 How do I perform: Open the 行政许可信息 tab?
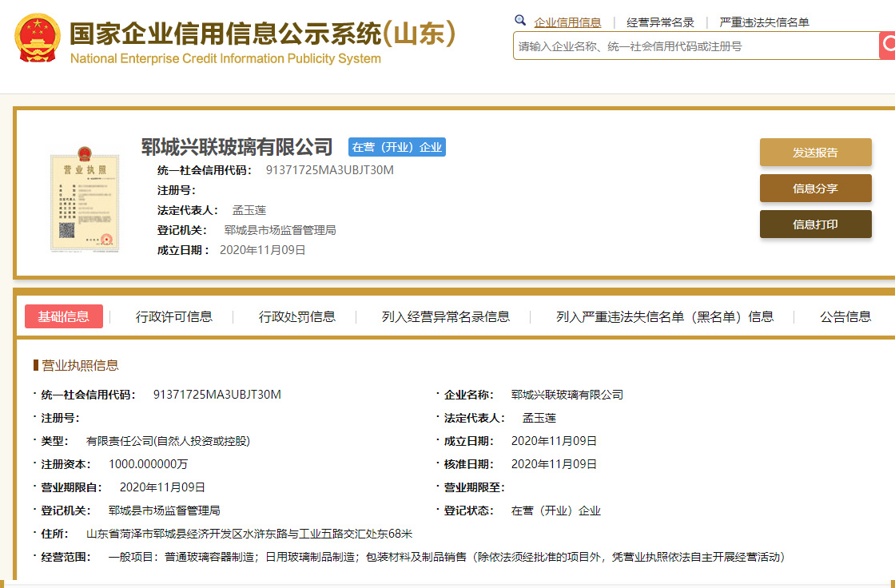coord(174,316)
